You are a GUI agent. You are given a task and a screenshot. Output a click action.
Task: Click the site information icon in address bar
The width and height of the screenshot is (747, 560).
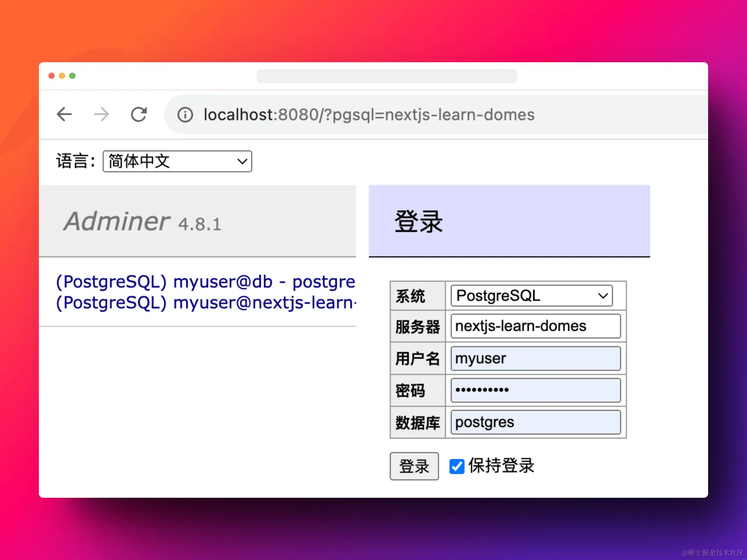coord(185,114)
